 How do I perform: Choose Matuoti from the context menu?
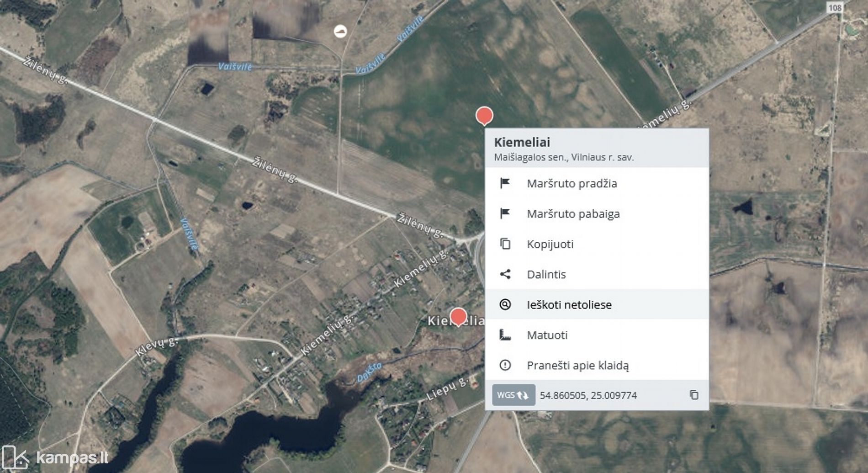point(597,335)
